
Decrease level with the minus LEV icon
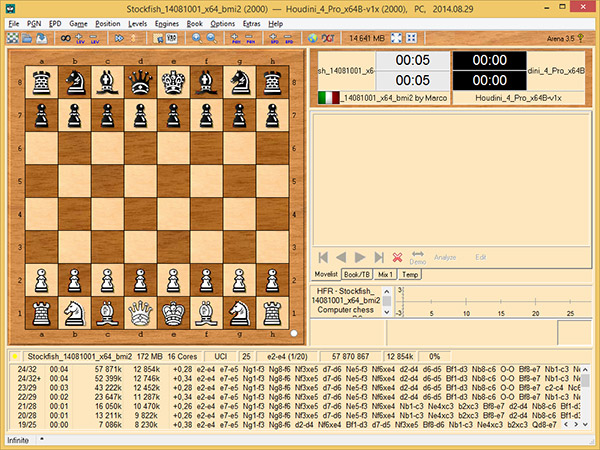click(x=94, y=38)
